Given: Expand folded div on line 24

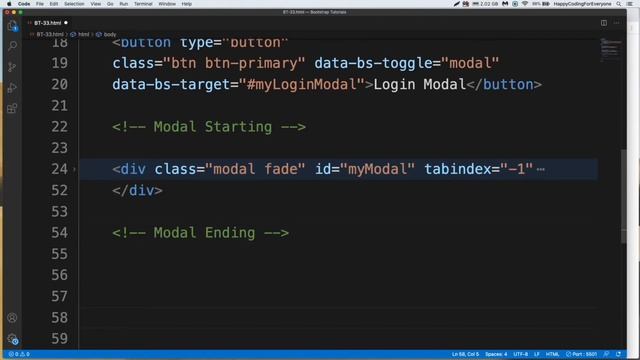Looking at the screenshot, I should tap(74, 169).
